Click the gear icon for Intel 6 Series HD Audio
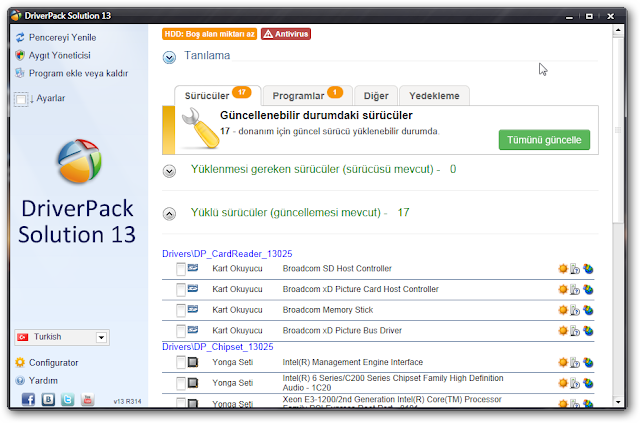Screen dimensions: 640x423 coord(563,383)
